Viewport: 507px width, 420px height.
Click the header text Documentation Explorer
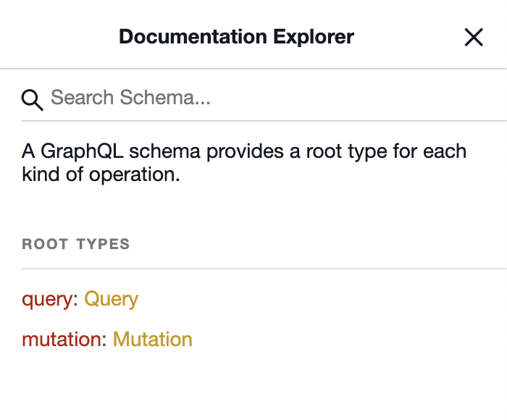(x=236, y=36)
